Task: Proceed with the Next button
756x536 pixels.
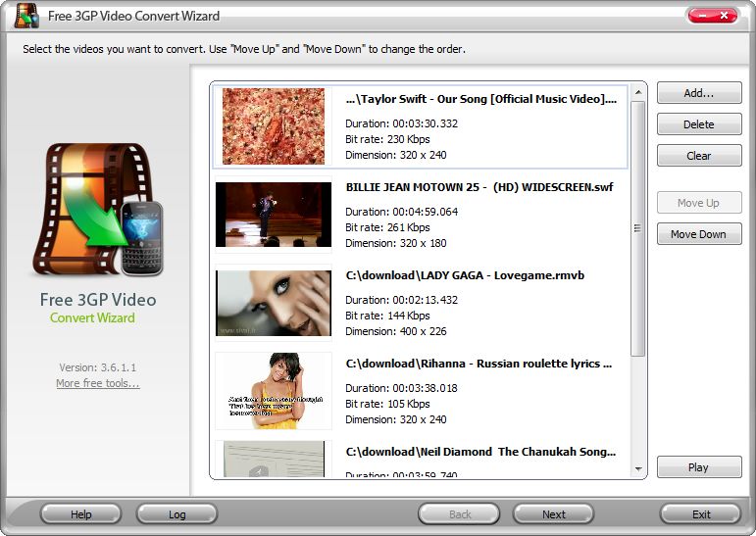Action: point(553,513)
